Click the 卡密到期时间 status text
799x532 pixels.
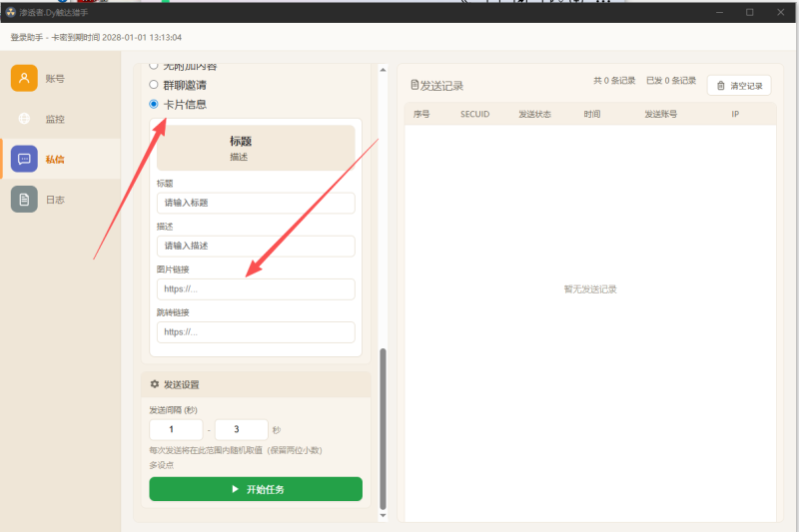[116, 37]
